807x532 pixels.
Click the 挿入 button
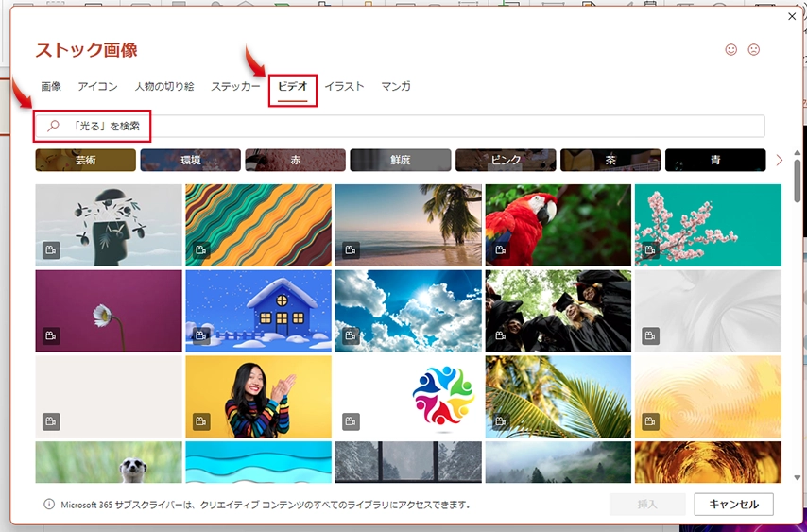(x=647, y=505)
